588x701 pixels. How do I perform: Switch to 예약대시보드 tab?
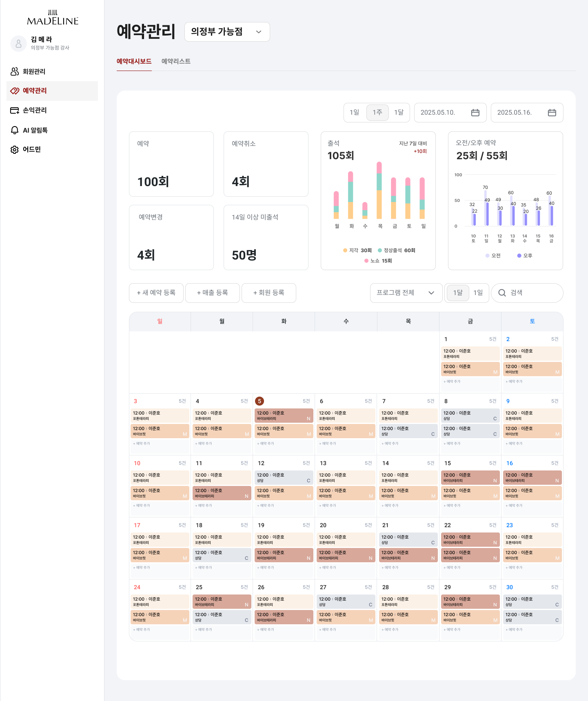point(134,61)
